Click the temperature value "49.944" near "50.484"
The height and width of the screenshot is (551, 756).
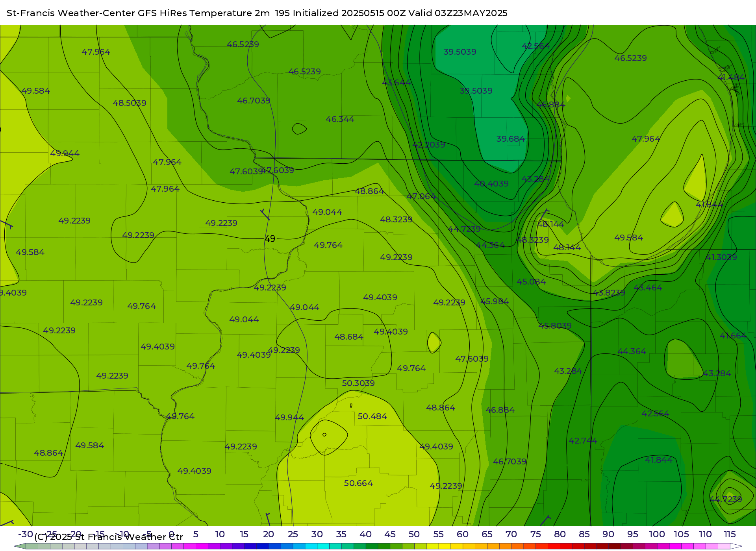[289, 417]
